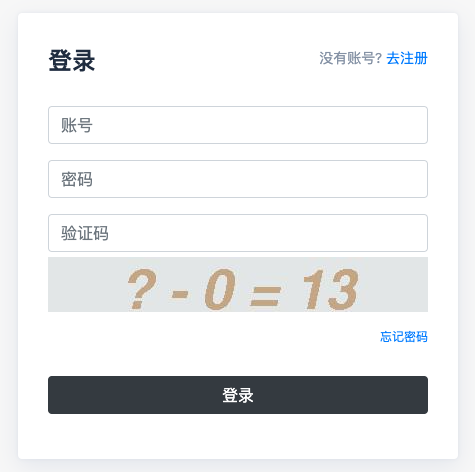Select the 密码 password field
This screenshot has height=472, width=475.
point(238,179)
